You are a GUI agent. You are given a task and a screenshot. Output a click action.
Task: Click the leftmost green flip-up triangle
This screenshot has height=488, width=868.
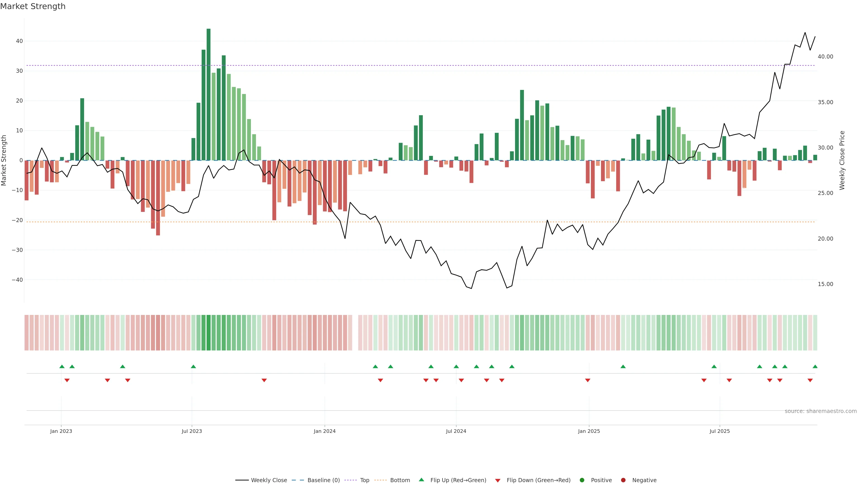[x=62, y=366]
